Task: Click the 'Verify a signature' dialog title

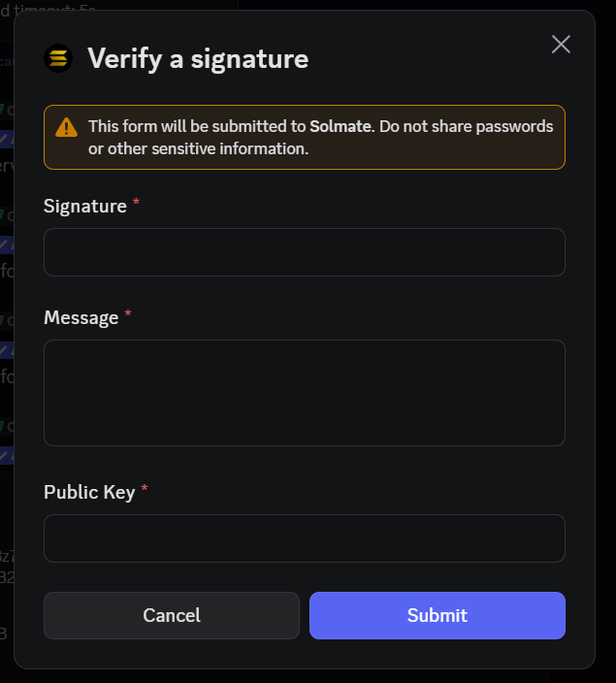Action: tap(198, 58)
